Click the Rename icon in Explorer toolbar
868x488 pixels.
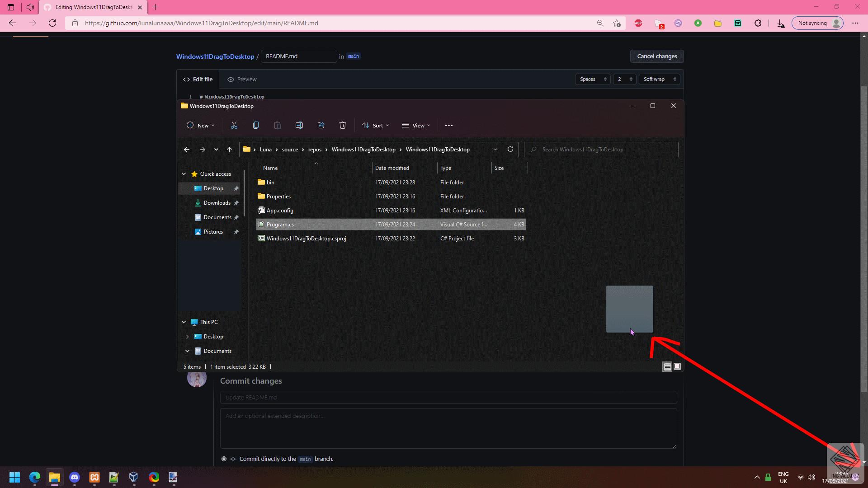299,125
